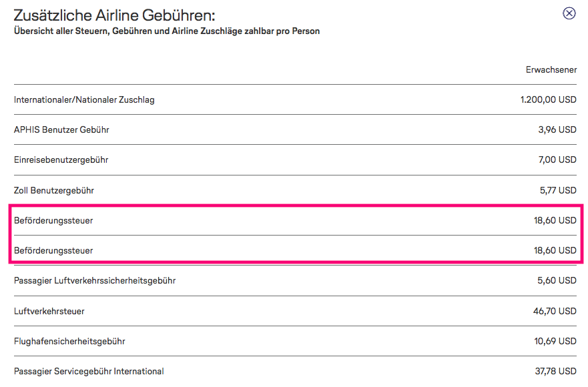Click the 5,60 USD amount

[557, 281]
